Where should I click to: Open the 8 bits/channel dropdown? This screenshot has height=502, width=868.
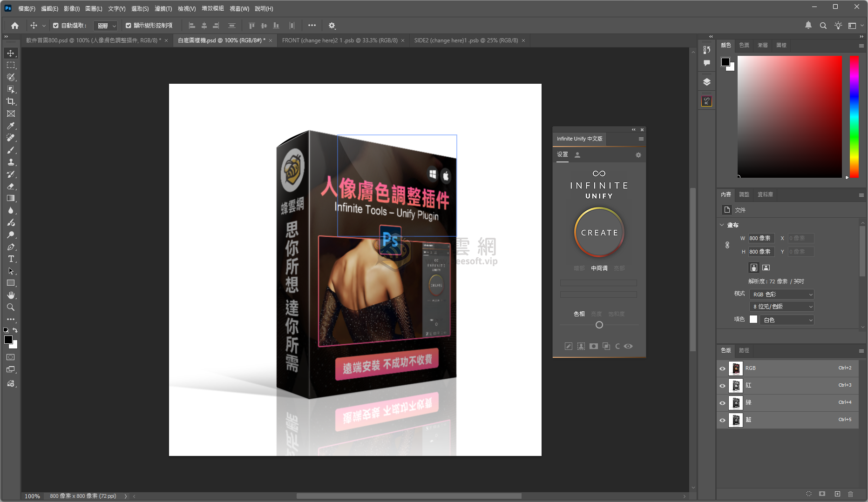click(782, 307)
